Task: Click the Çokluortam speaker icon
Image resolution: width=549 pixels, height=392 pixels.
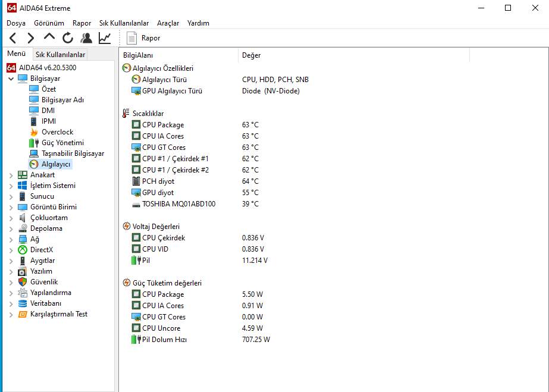Action: pyautogui.click(x=23, y=218)
